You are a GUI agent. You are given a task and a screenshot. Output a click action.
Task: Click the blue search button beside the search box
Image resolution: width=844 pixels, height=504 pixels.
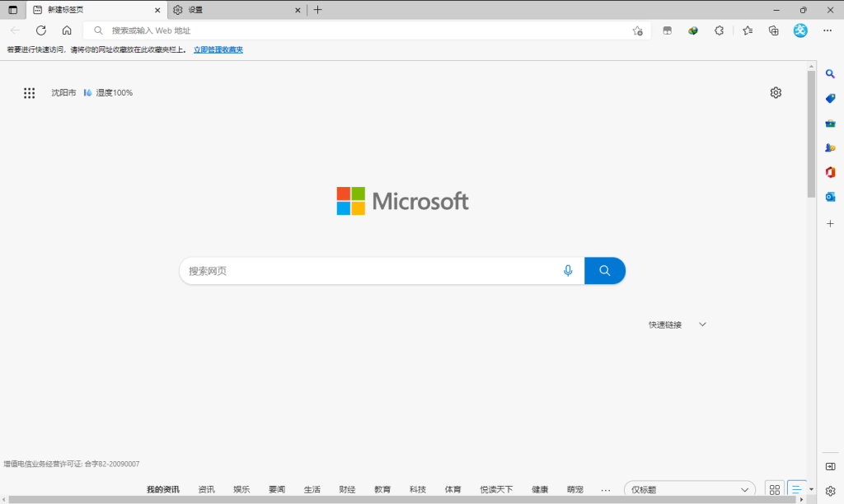click(604, 271)
